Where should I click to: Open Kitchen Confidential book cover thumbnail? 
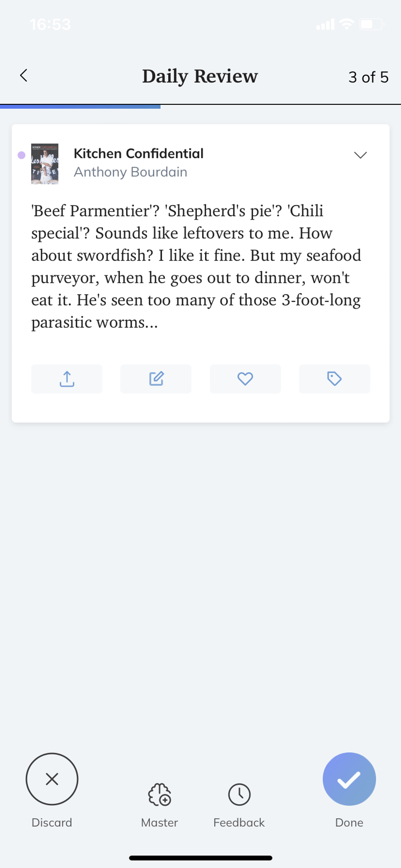[45, 164]
